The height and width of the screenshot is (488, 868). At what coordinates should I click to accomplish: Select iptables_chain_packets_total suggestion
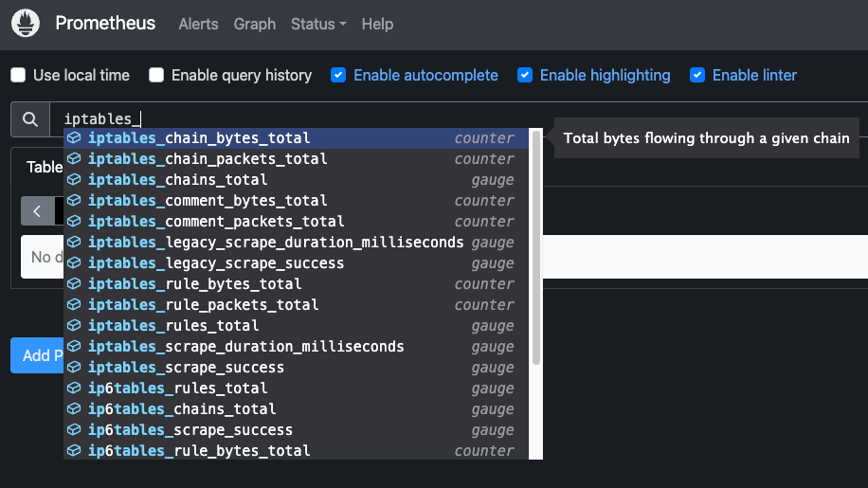pos(297,159)
